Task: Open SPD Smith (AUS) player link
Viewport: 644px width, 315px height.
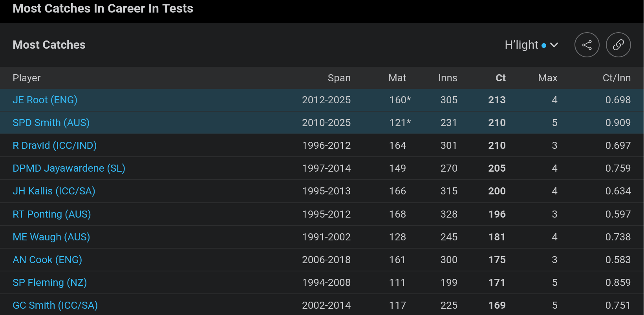Action: click(51, 123)
